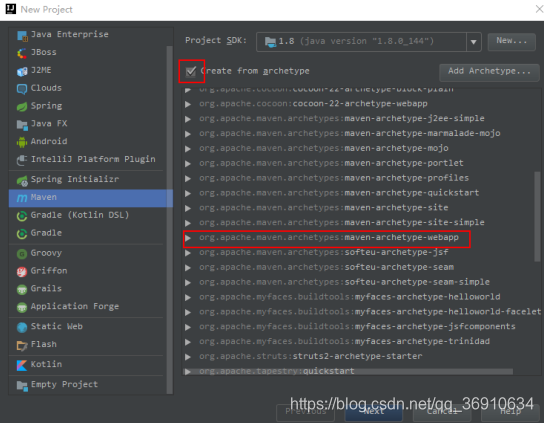Click the New... SDK button

point(511,41)
